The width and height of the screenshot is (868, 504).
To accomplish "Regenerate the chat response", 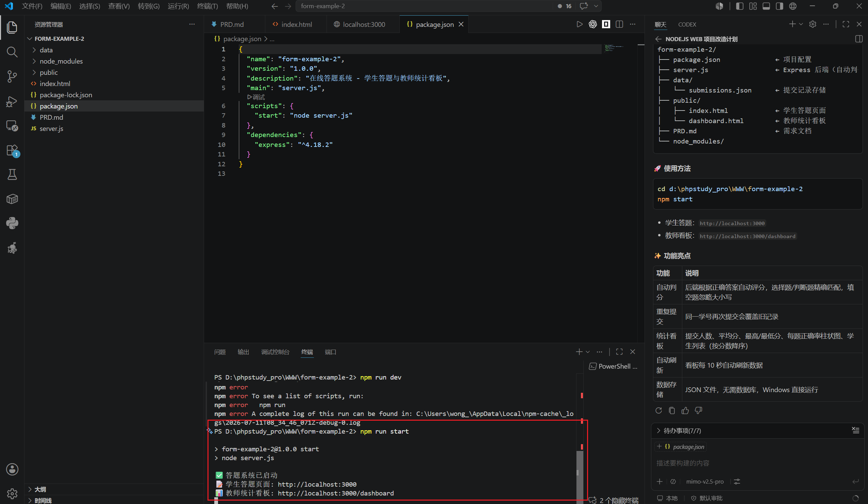I will point(658,410).
